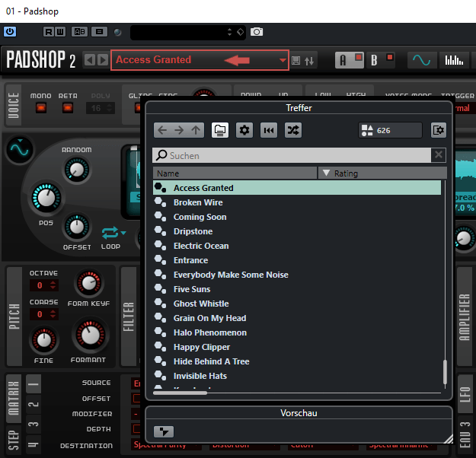Toggle the RETR retrigger switch
Viewport: 476px width, 458px height.
[x=68, y=107]
